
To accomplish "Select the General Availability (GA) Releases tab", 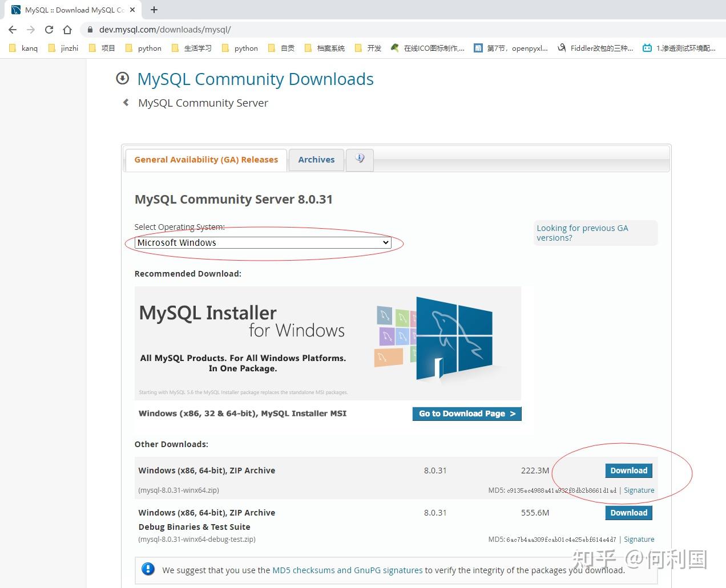I will coord(205,160).
